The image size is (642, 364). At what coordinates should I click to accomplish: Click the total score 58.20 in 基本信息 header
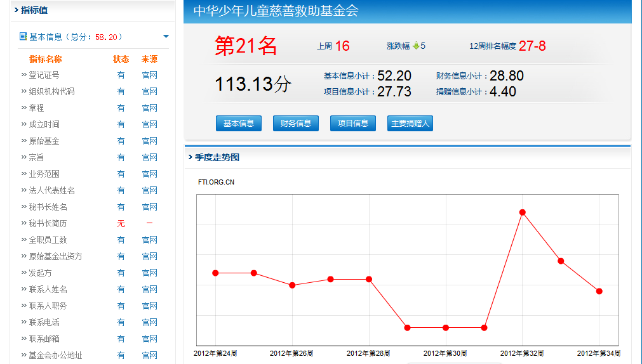106,37
